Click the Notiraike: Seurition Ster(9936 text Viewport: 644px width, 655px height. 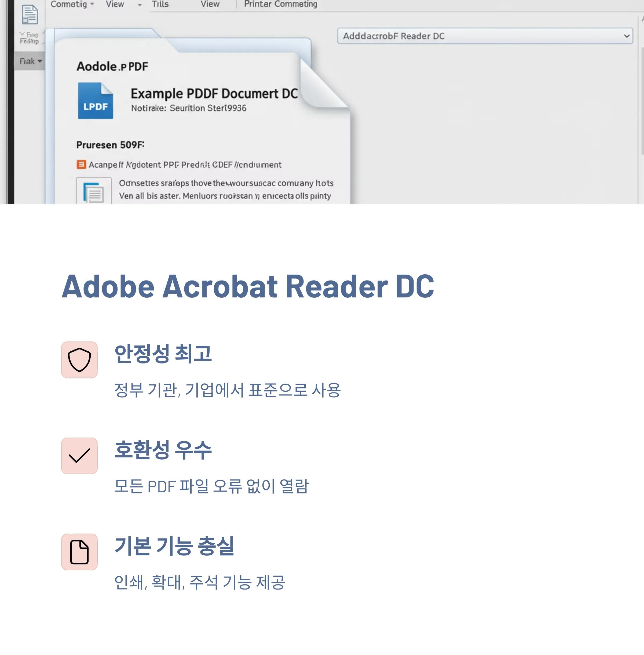click(189, 108)
